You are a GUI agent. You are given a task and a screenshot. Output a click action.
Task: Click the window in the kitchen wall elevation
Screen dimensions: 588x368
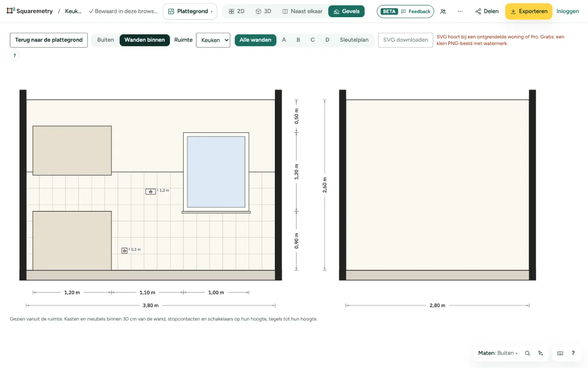216,172
